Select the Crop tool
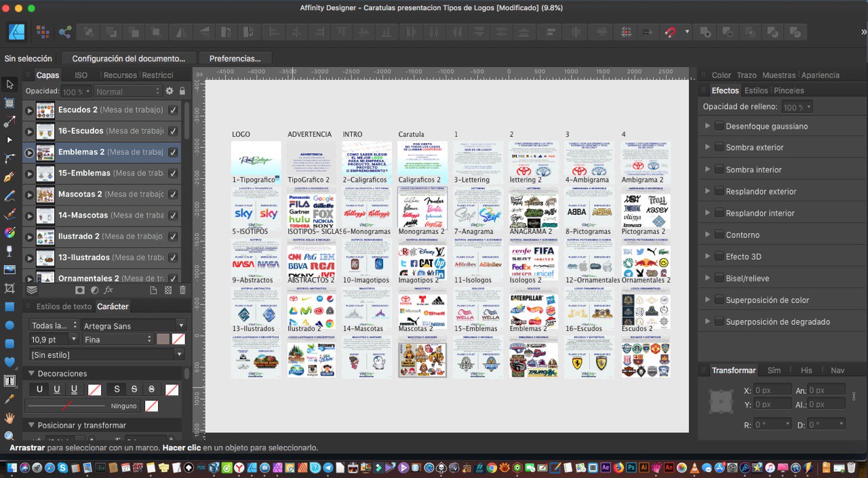Image resolution: width=868 pixels, height=478 pixels. click(x=9, y=288)
